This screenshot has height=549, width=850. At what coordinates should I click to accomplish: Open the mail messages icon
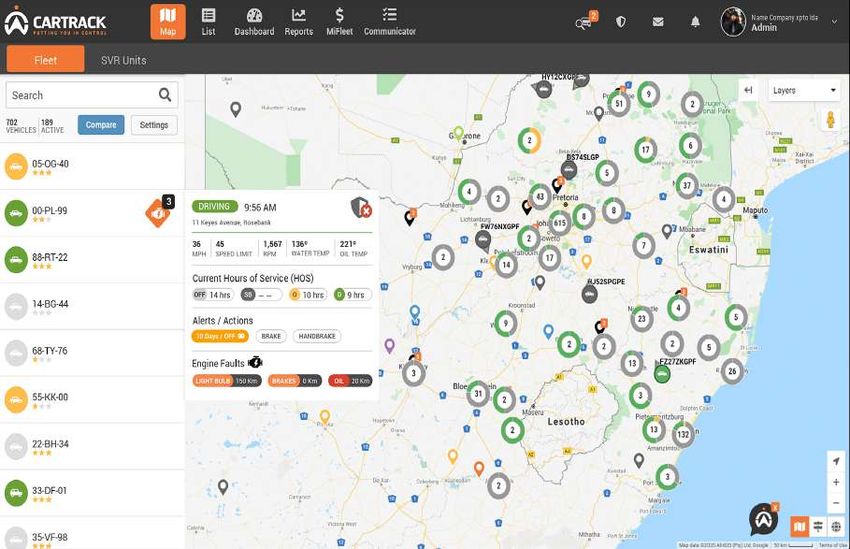pos(658,22)
